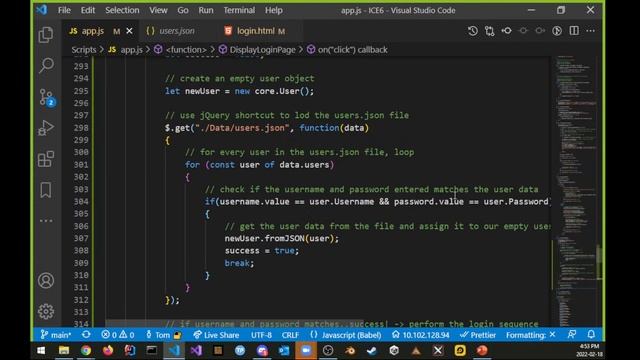
Task: Open Run and Debug view
Action: click(46, 128)
